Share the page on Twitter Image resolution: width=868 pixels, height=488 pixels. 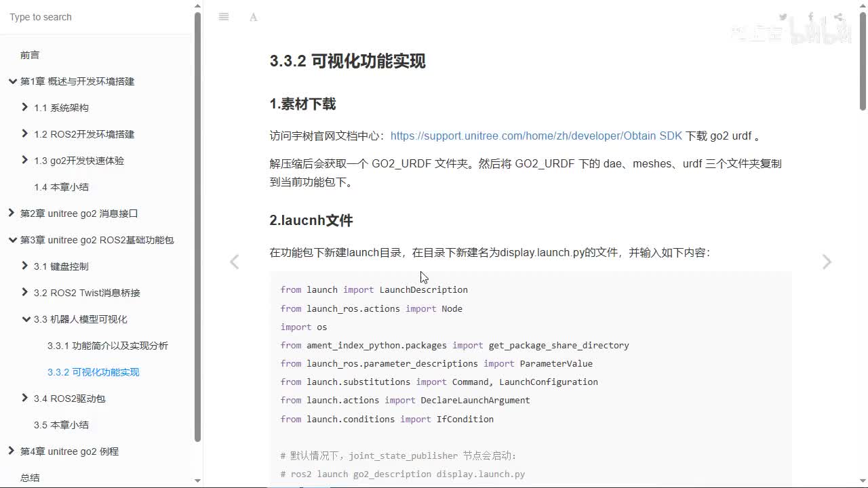tap(783, 17)
